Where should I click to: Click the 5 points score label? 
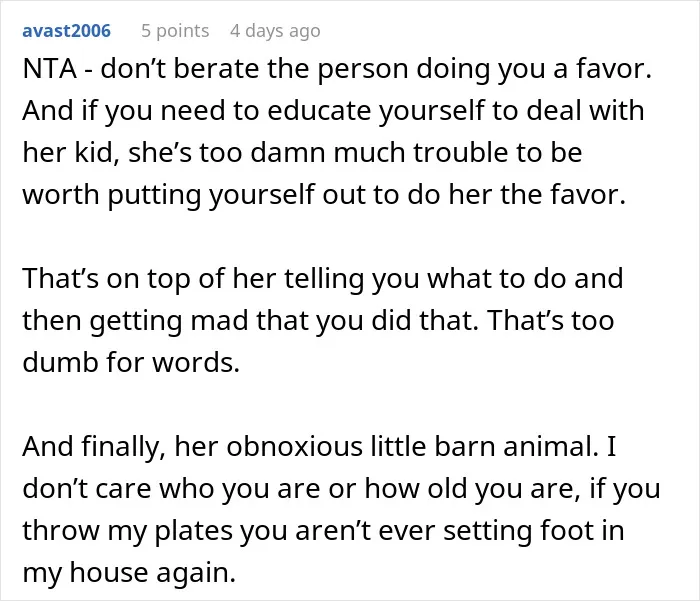pyautogui.click(x=175, y=31)
